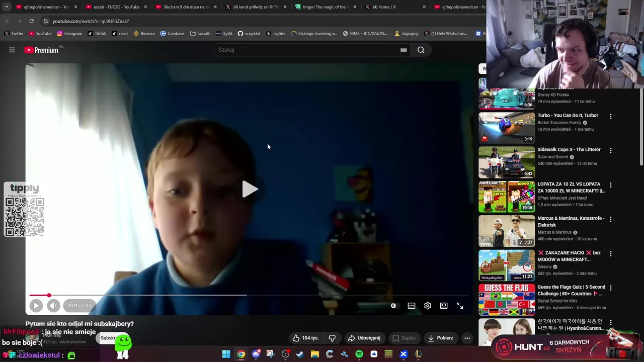This screenshot has width=644, height=362.
Task: Open player settings gear
Action: point(428,306)
